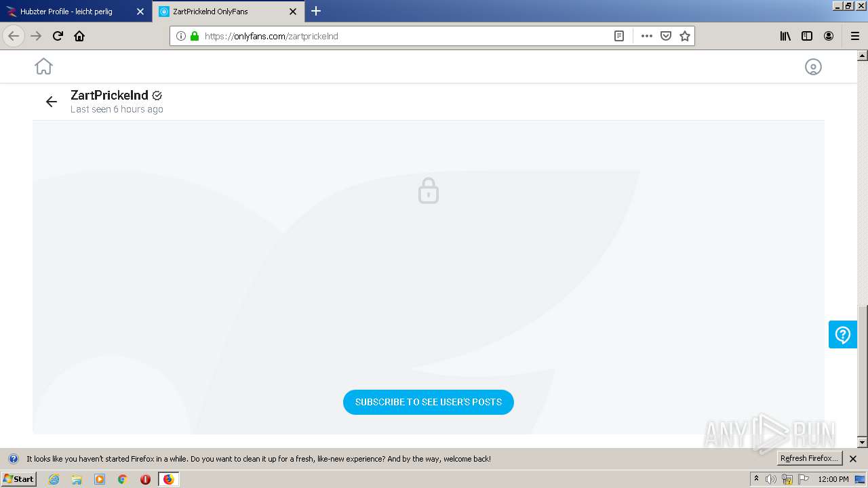Click the 12:00 PM clock
This screenshot has width=868, height=488.
[x=833, y=479]
